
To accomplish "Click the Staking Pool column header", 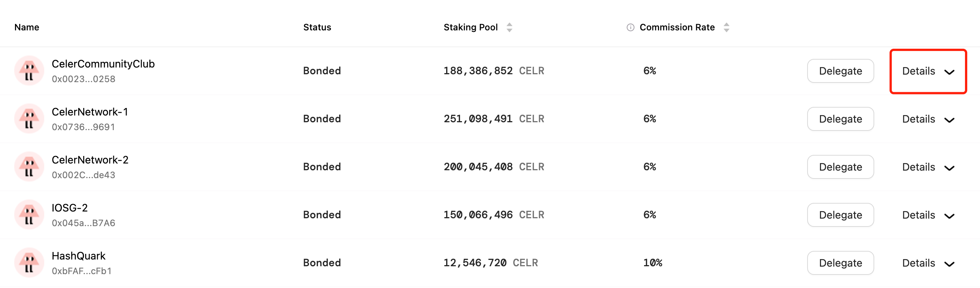I will point(470,27).
